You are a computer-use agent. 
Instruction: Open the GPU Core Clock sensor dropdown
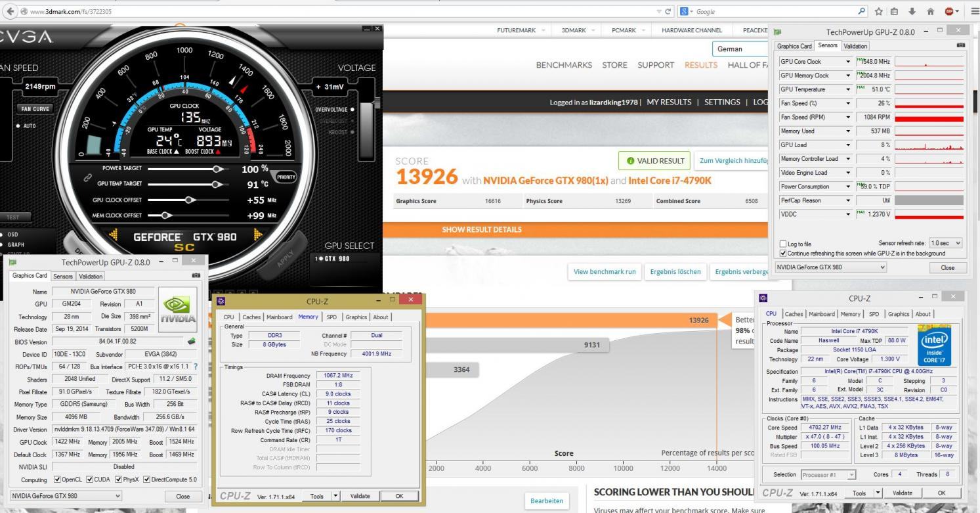click(x=849, y=62)
